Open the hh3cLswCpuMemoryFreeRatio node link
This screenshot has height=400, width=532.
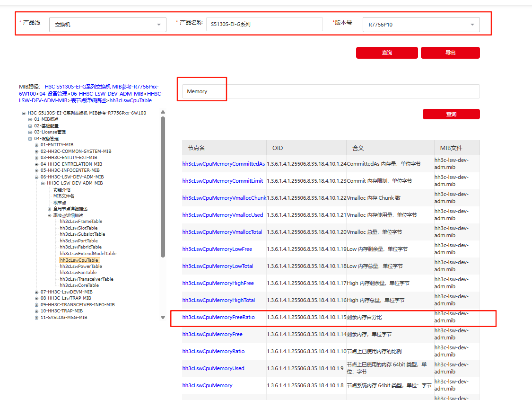218,317
